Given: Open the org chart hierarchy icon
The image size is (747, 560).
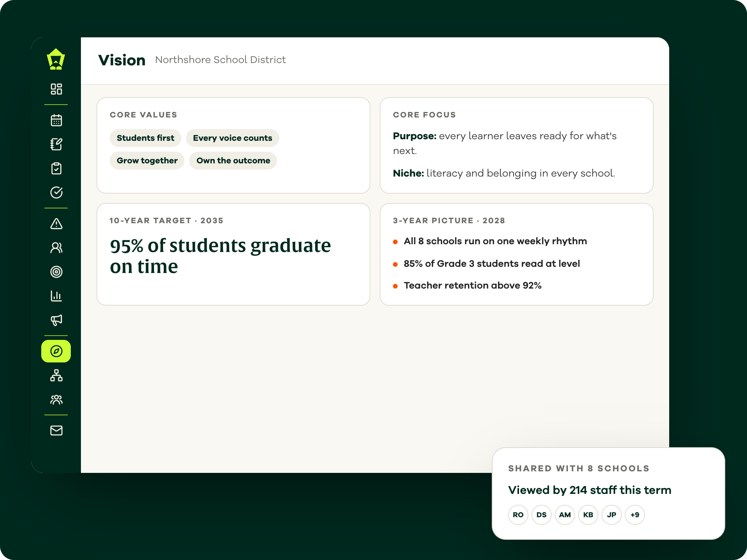Looking at the screenshot, I should pyautogui.click(x=56, y=375).
